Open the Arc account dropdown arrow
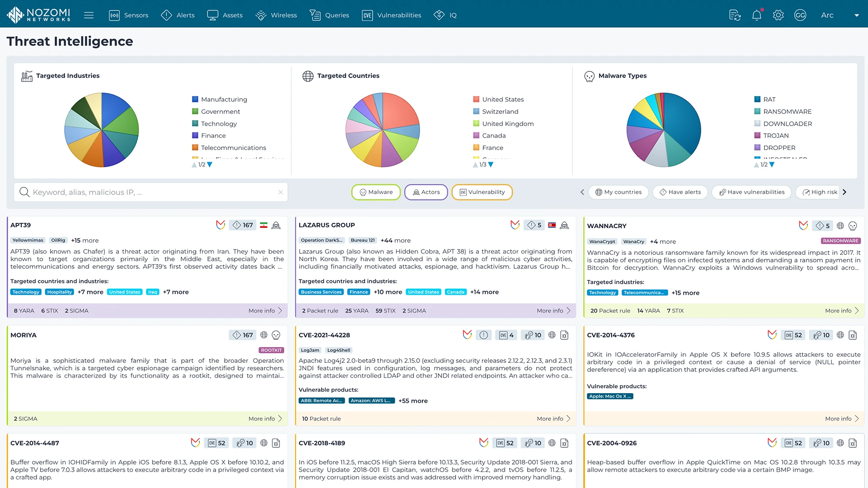868x488 pixels. (856, 15)
